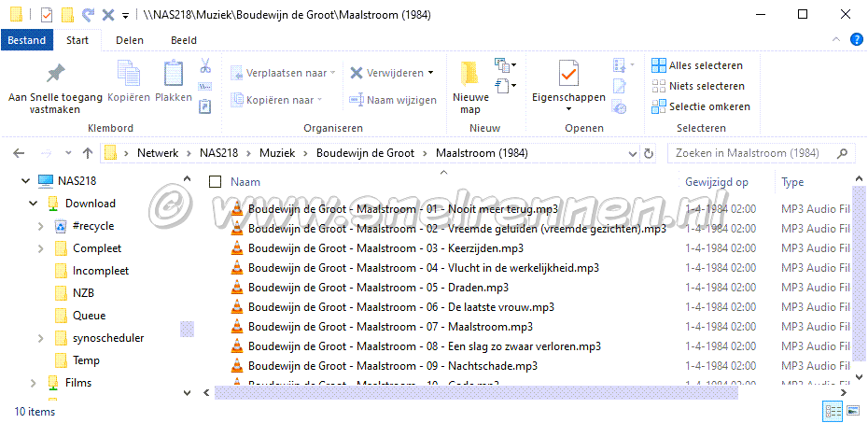868x423 pixels.
Task: Click the quick access properties checkmark icon
Action: (47, 15)
